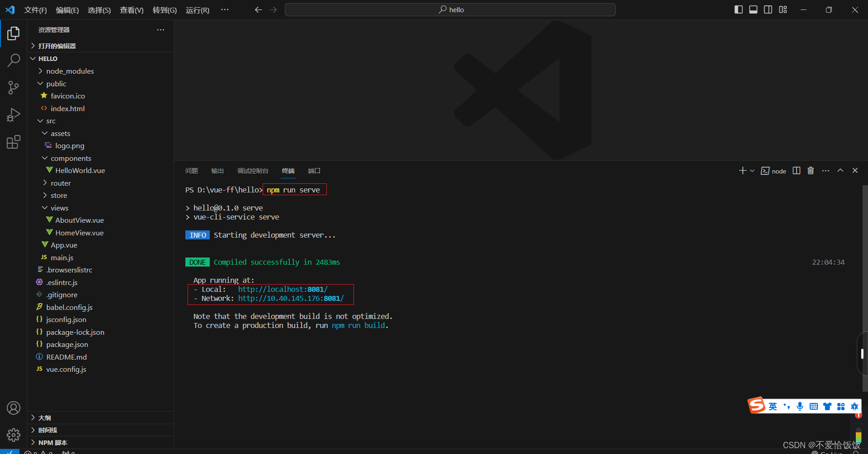This screenshot has width=868, height=454.
Task: Open HomeView.vue file
Action: (x=100, y=233)
